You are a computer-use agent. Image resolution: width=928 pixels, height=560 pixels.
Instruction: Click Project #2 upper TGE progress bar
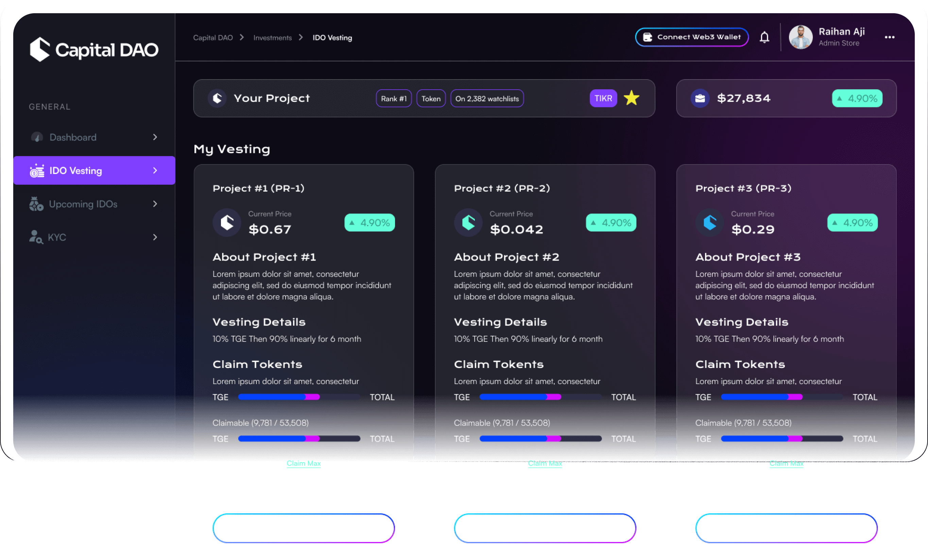coord(541,397)
